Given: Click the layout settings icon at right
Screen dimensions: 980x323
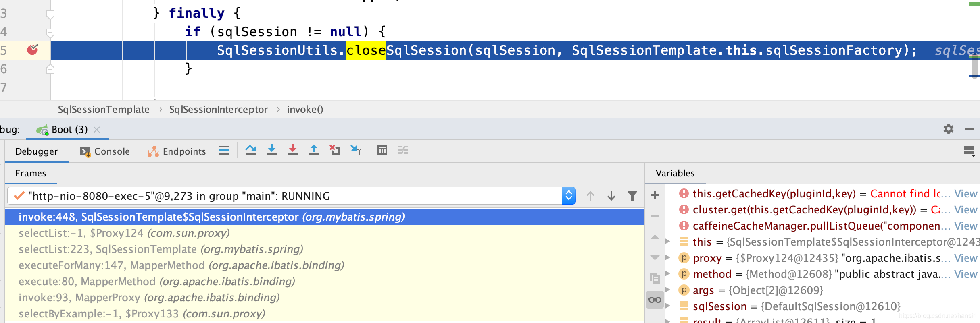Looking at the screenshot, I should (x=969, y=151).
